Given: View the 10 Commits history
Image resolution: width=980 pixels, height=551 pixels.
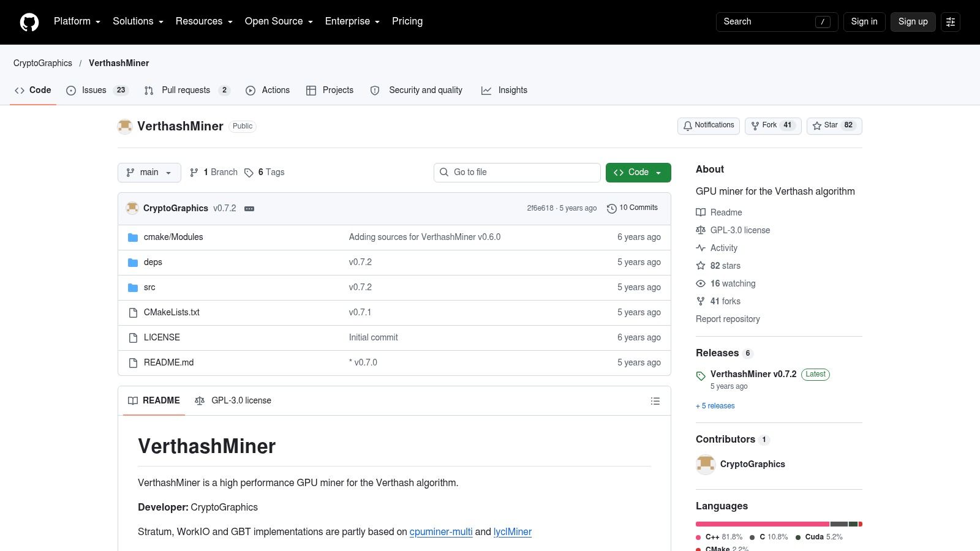Looking at the screenshot, I should click(632, 208).
